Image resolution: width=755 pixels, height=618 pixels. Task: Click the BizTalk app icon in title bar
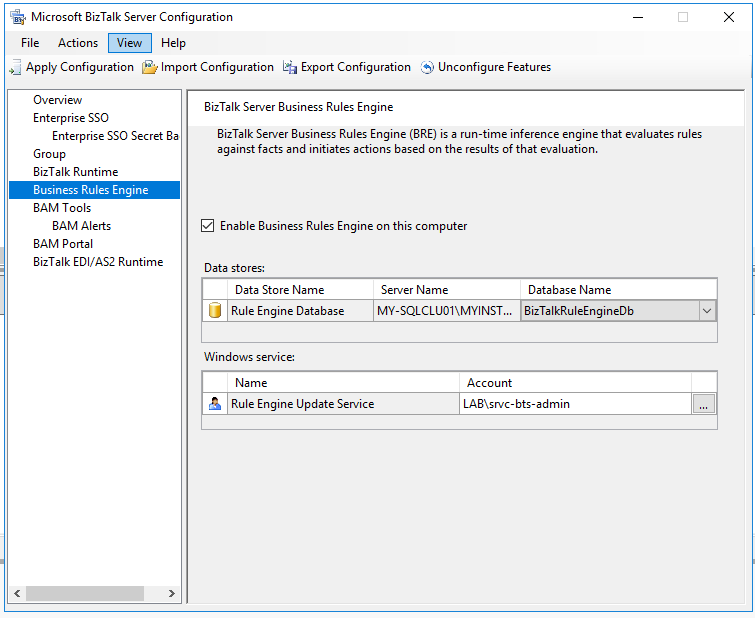pyautogui.click(x=18, y=17)
